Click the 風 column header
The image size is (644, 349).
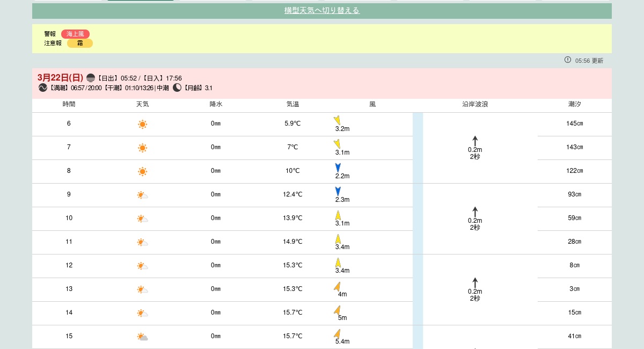(x=372, y=104)
